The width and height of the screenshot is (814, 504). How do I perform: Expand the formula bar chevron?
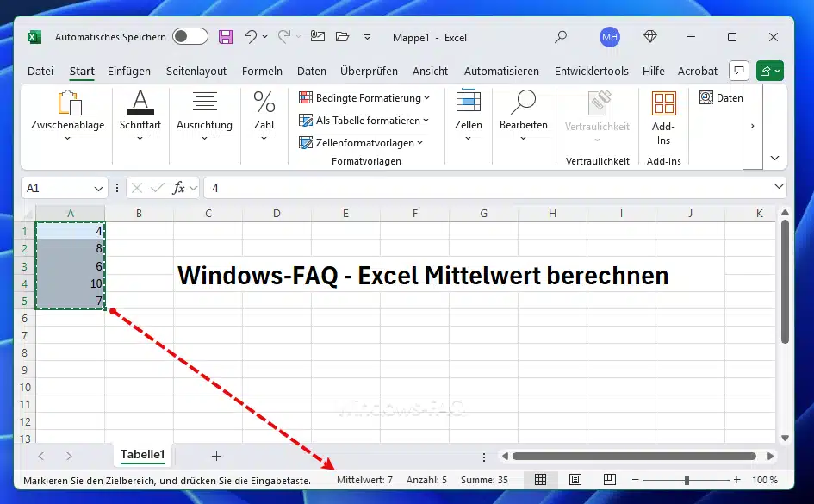point(779,187)
